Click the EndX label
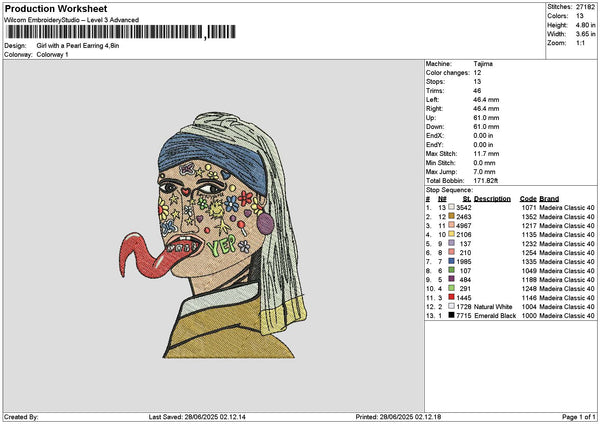The height and width of the screenshot is (424, 600). coord(435,136)
